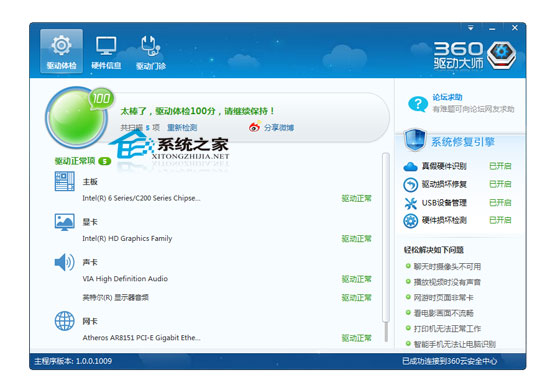Screen dimensions: 550x388
Task: Click the 显卡 graphics card icon
Action: click(x=65, y=222)
